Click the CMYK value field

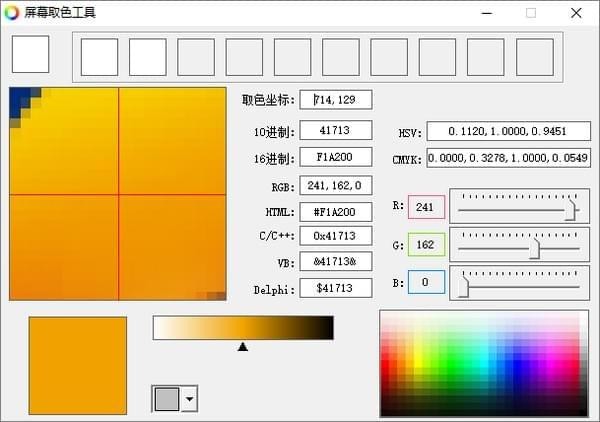coord(507,158)
